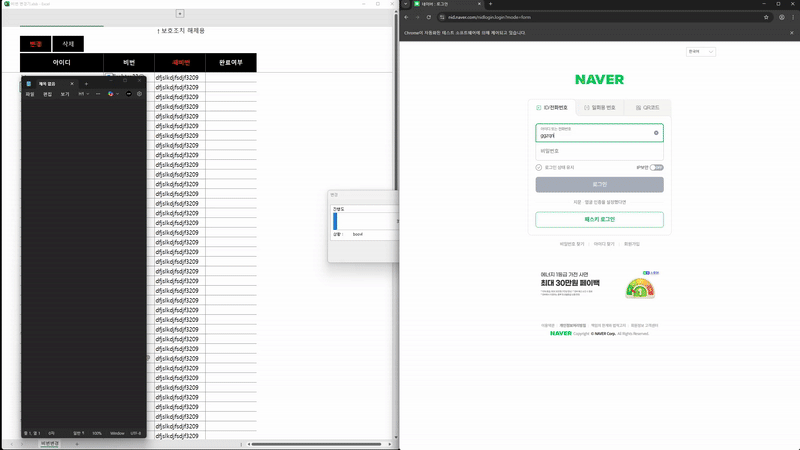Select the 완료여부 column header
Screen dimensions: 800x450
(231, 62)
